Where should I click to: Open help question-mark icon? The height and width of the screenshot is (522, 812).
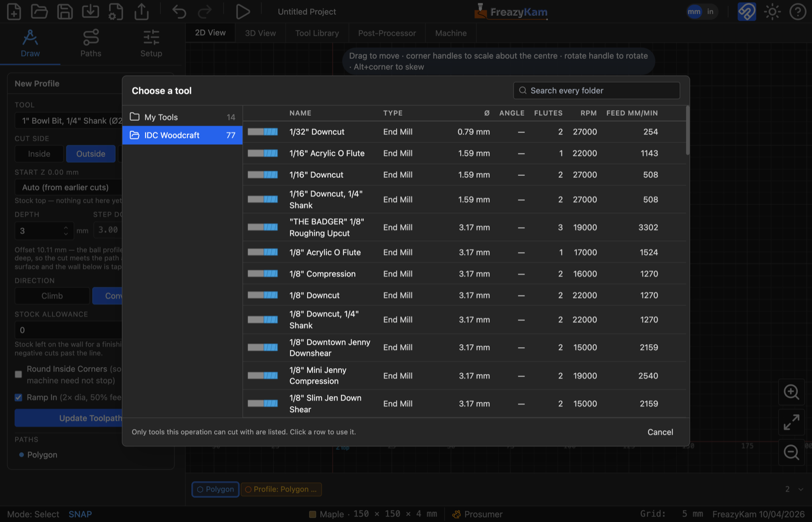pos(798,12)
